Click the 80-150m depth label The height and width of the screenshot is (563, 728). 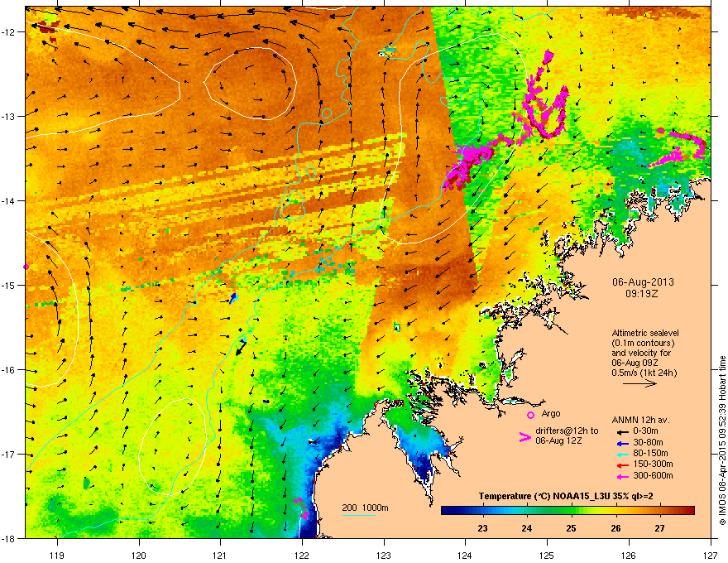pyautogui.click(x=650, y=453)
